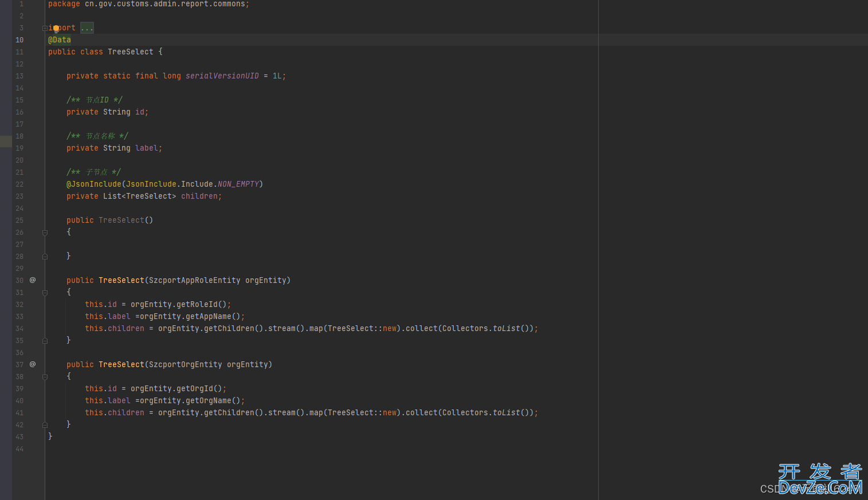
Task: Click the @Data annotation
Action: tap(60, 40)
